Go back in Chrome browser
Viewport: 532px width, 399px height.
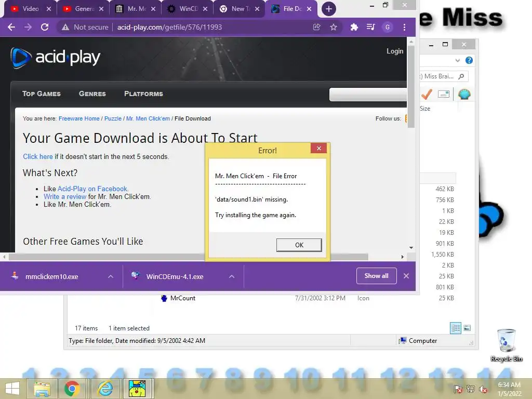[x=11, y=27]
